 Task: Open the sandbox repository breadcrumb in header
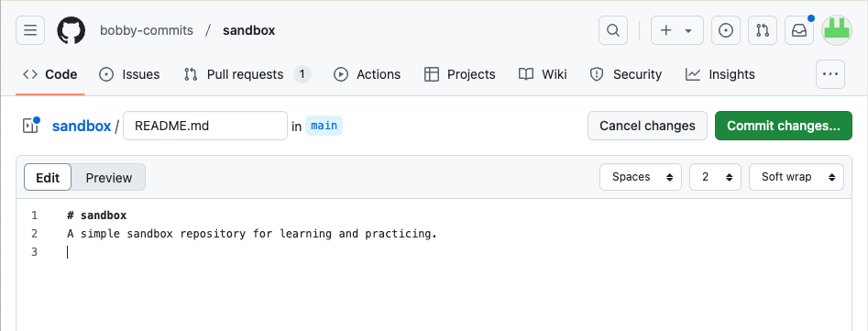coord(249,30)
